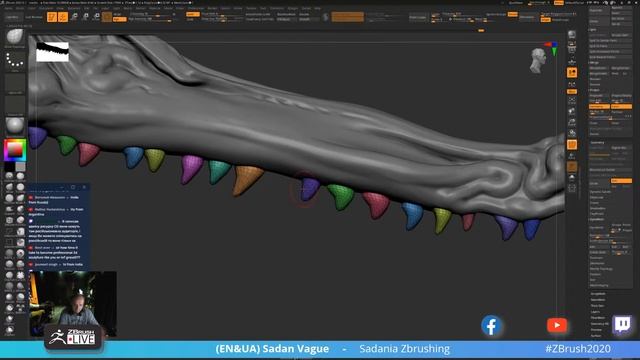Image resolution: width=640 pixels, height=360 pixels.
Task: Collapse the Project section header
Action: [x=595, y=90]
